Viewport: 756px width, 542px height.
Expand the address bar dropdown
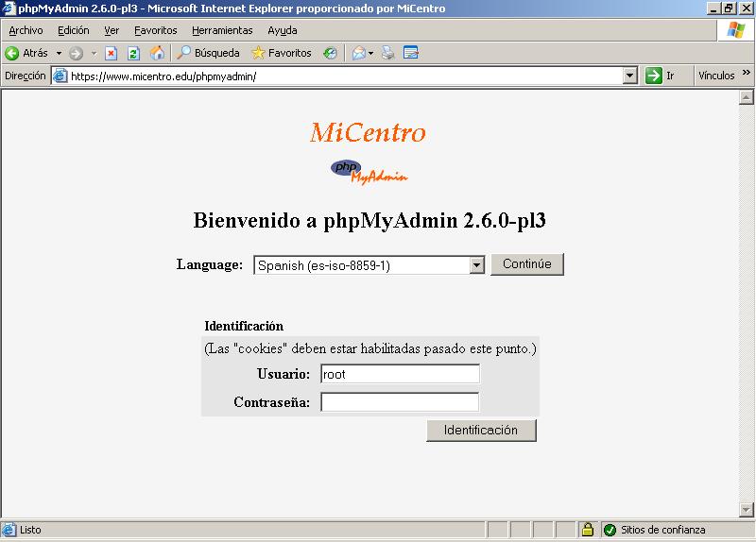629,76
